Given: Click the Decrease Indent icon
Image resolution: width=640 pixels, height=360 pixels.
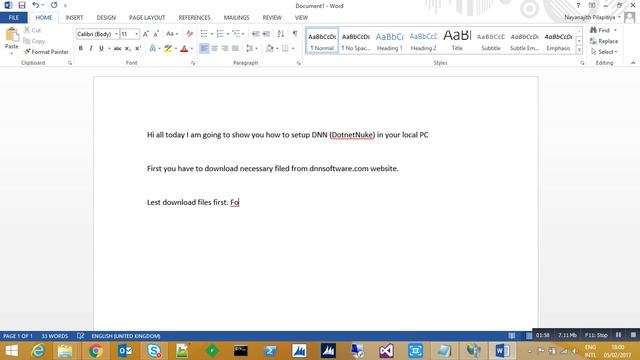Looking at the screenshot, I should click(256, 34).
